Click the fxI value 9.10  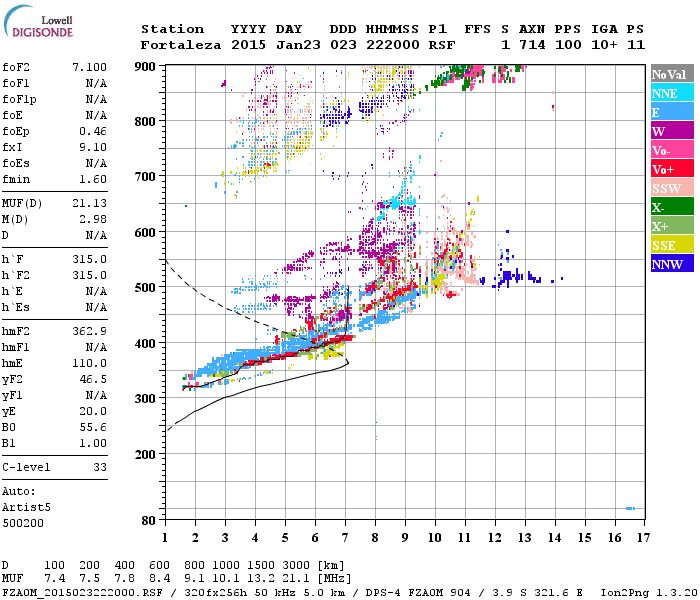(x=93, y=147)
